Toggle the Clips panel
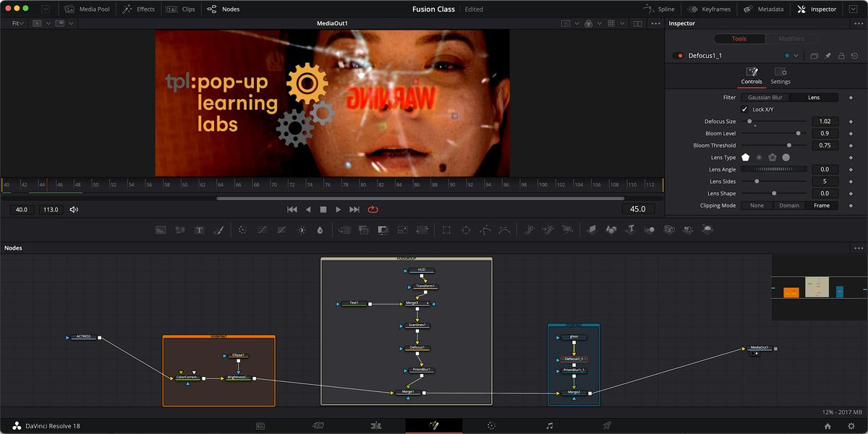868x434 pixels. (x=182, y=9)
